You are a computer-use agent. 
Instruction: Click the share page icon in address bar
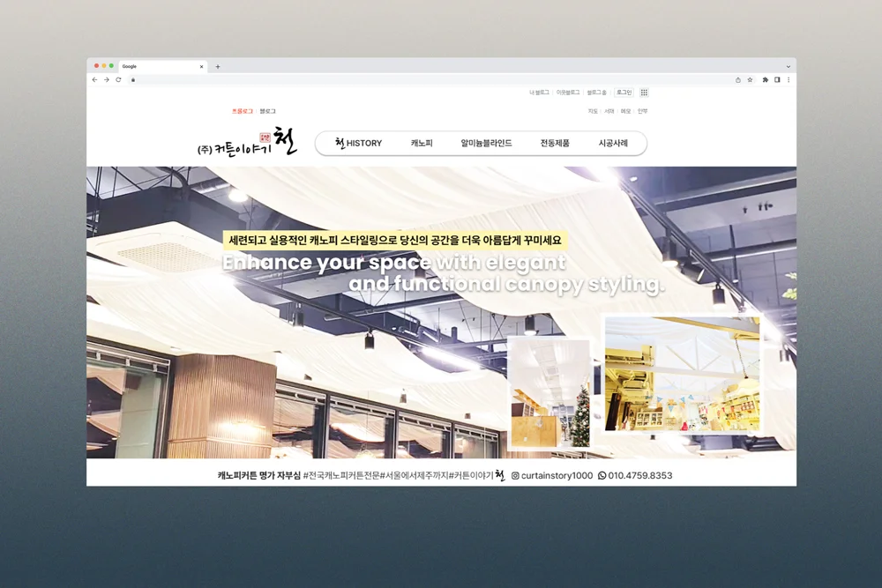point(738,80)
